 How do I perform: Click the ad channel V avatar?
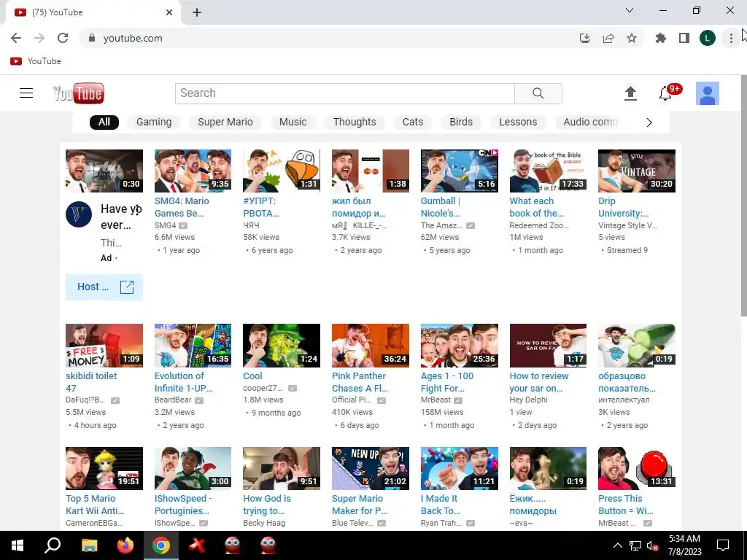79,214
